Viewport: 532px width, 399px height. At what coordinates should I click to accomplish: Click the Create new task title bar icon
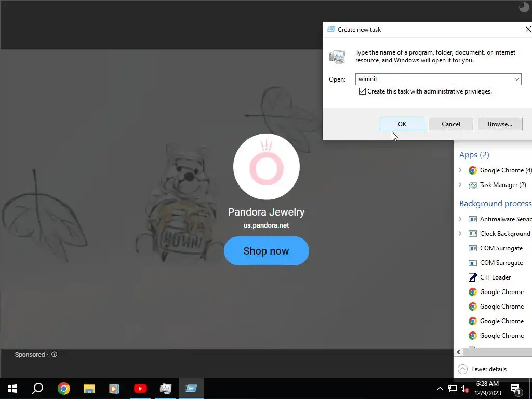point(331,30)
